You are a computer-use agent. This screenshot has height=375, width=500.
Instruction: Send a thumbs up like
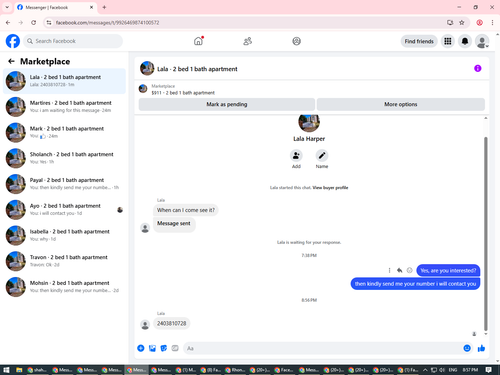[481, 348]
